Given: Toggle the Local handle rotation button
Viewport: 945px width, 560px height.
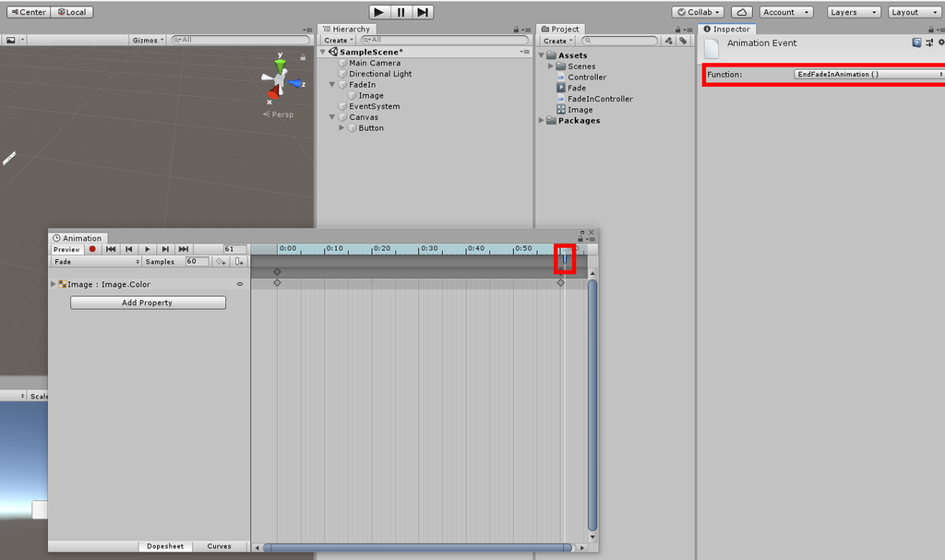Looking at the screenshot, I should click(72, 12).
